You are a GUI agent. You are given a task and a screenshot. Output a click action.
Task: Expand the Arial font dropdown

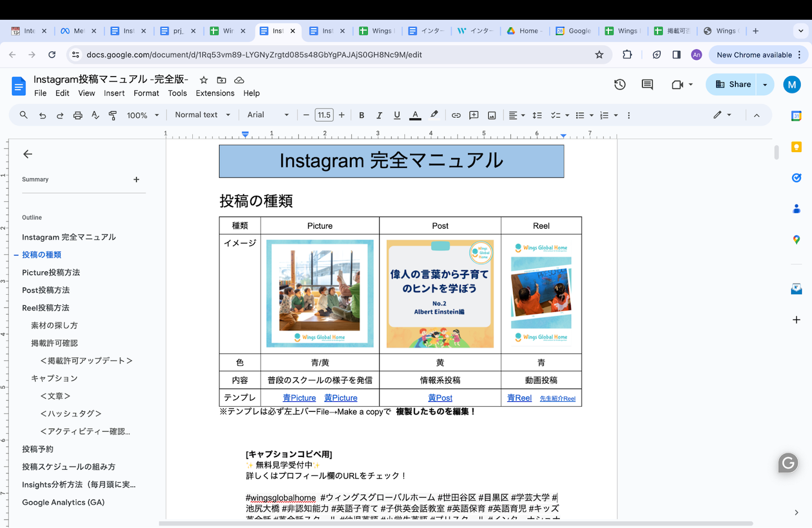[x=268, y=115]
